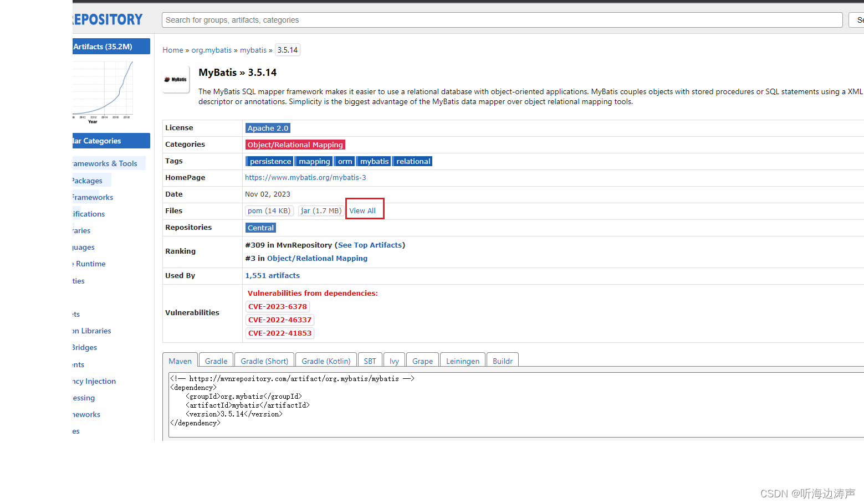864x504 pixels.
Task: Switch to the Gradle (Kotlin) tab
Action: 326,361
